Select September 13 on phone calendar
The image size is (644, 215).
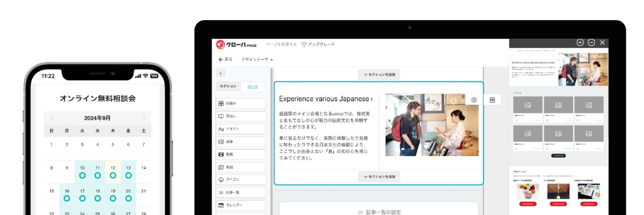coord(128,172)
